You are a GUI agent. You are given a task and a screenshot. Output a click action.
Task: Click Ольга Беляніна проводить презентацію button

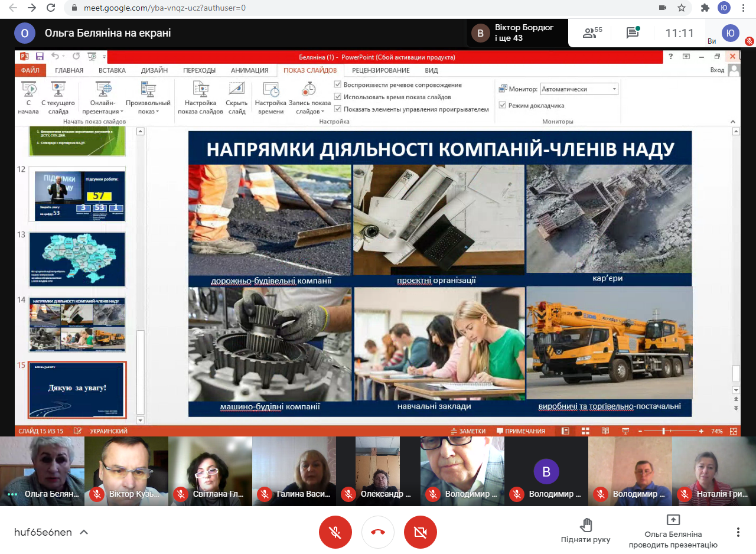point(673,532)
